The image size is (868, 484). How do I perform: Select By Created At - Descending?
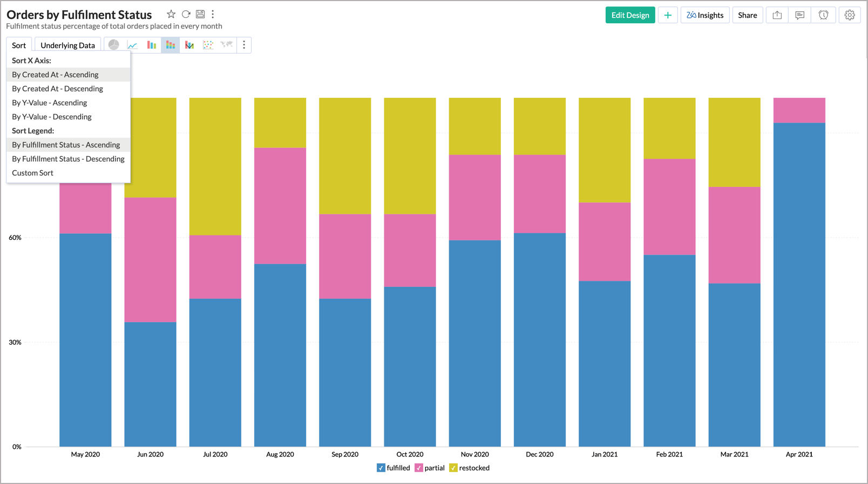tap(57, 89)
